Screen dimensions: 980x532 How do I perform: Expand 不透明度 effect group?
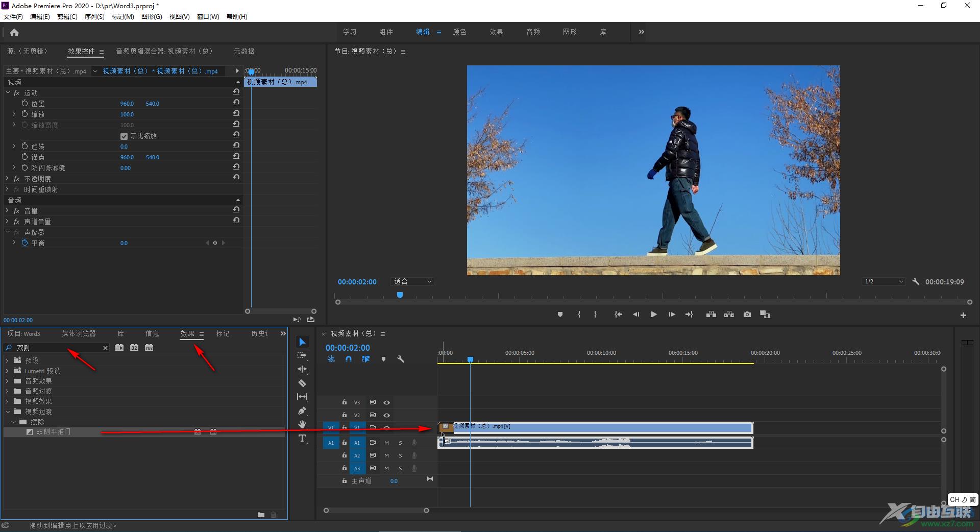8,179
